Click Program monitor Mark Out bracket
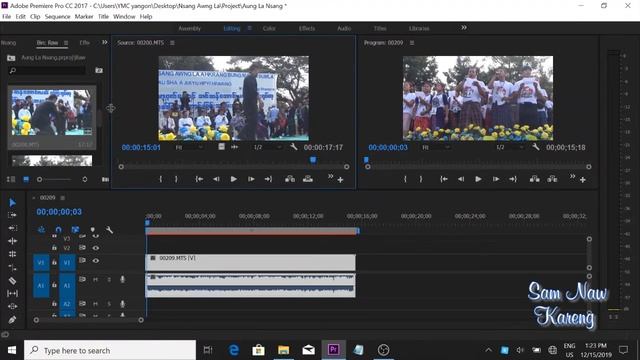This screenshot has width=640, height=360. click(x=420, y=179)
